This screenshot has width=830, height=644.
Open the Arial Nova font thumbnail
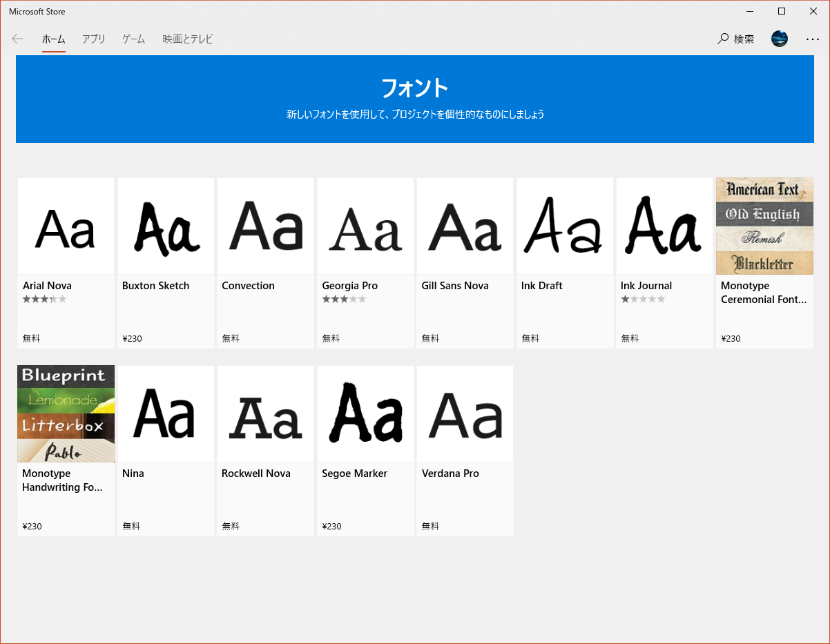[66, 226]
